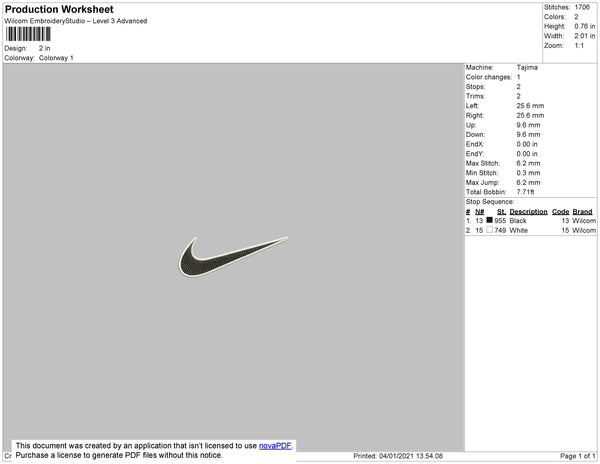
Task: Click the black color swatch in stop sequence
Action: tap(489, 220)
